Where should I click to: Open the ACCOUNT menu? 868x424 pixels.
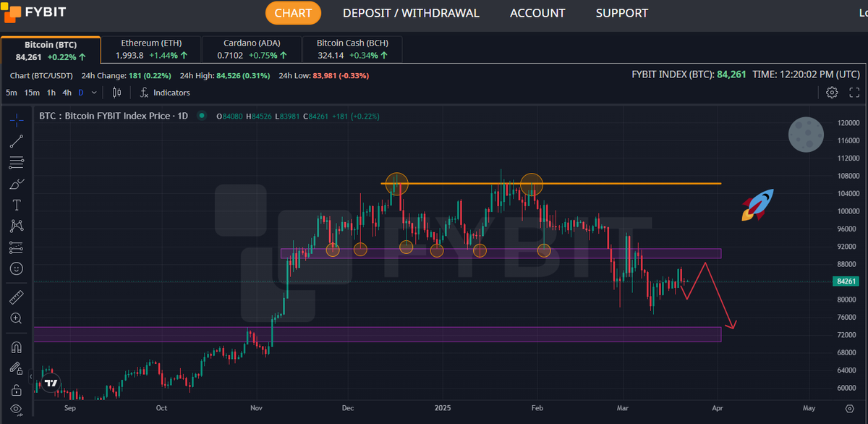point(537,13)
